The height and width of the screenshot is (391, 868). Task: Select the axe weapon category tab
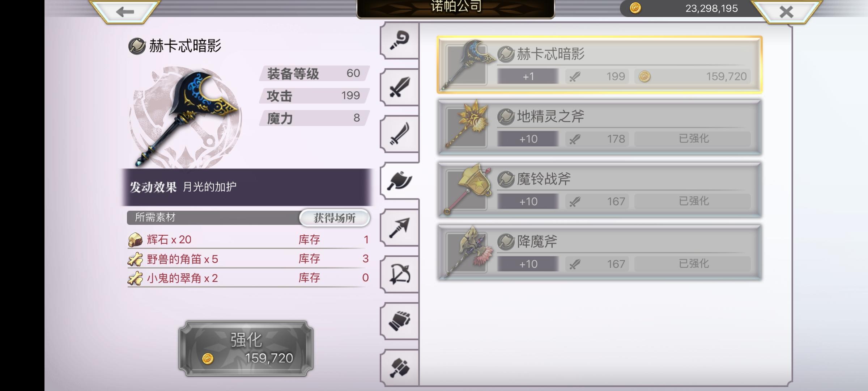point(400,181)
